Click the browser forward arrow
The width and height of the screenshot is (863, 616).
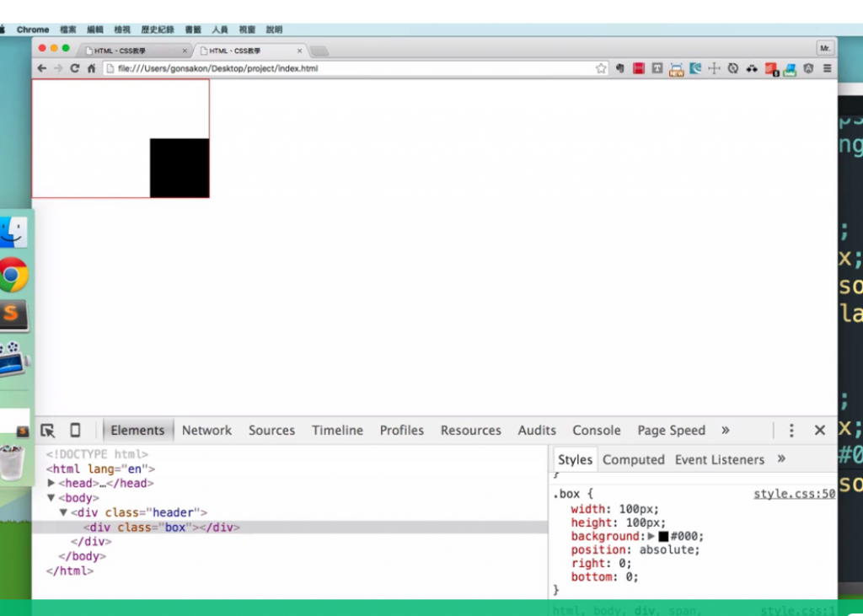58,68
